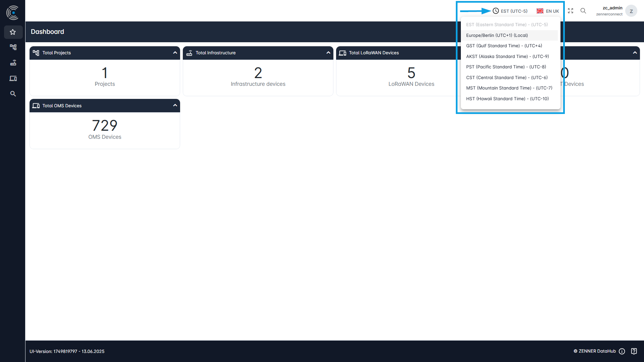
Task: Open the favorites star sidebar icon
Action: tap(13, 32)
